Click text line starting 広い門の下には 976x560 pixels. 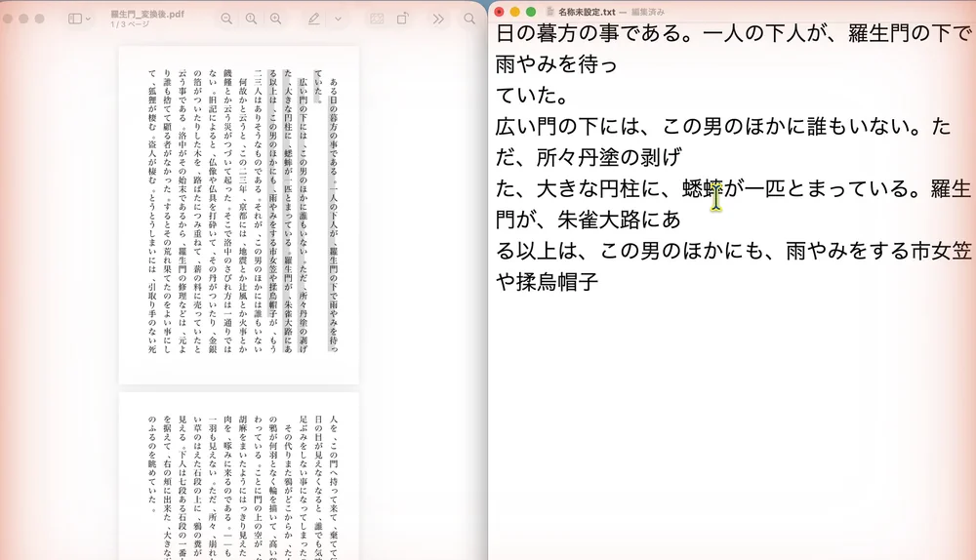pyautogui.click(x=723, y=126)
